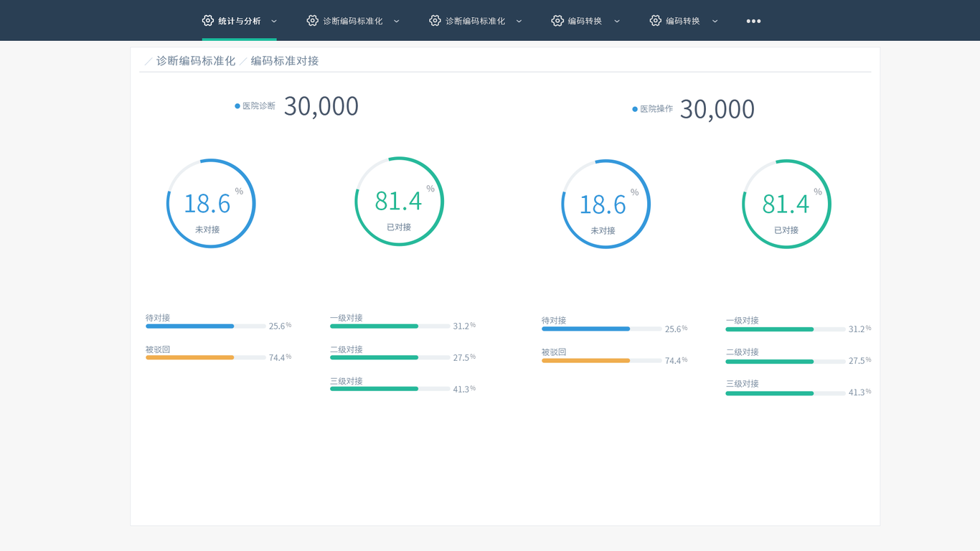Screen dimensions: 980x551
Task: Click the 医院诊断 待对接 blue progress bar
Action: (x=206, y=326)
